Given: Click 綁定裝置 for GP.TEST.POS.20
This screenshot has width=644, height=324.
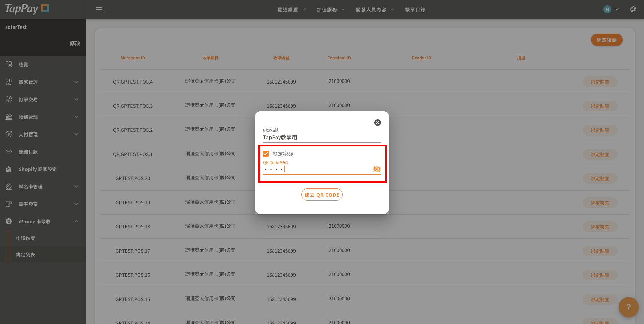Looking at the screenshot, I should click(600, 179).
